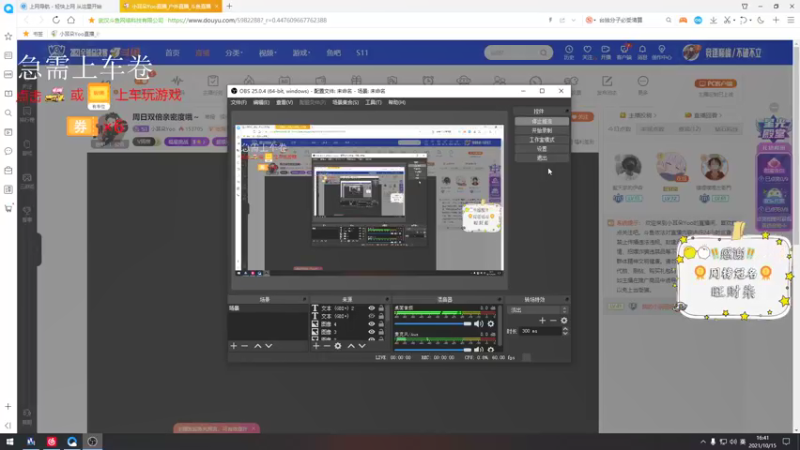Open the 文件(F) menu in OBS
Viewport: 800px width, 450px height.
pyautogui.click(x=238, y=103)
